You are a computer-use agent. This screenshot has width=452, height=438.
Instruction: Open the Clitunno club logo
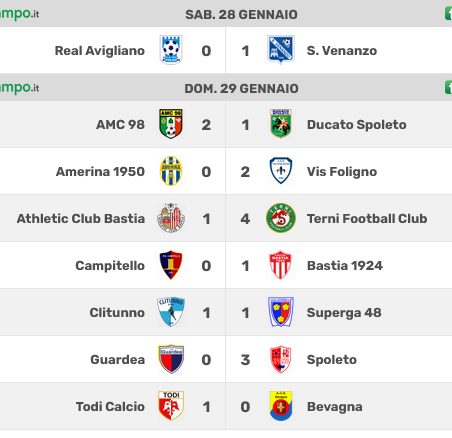point(171,312)
